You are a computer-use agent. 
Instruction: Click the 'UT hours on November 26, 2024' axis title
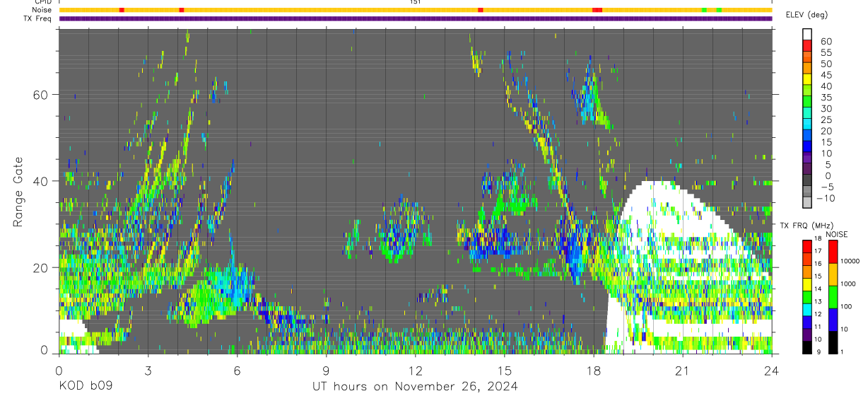pos(415,386)
